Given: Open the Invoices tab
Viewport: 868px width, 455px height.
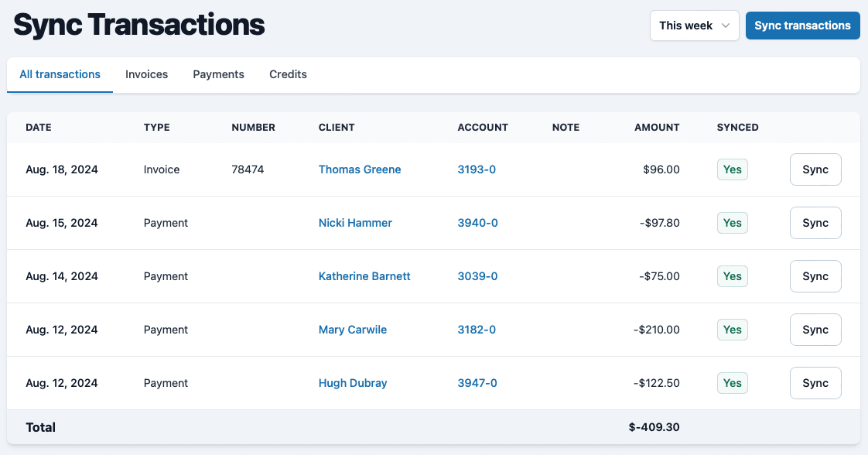Looking at the screenshot, I should pyautogui.click(x=146, y=74).
